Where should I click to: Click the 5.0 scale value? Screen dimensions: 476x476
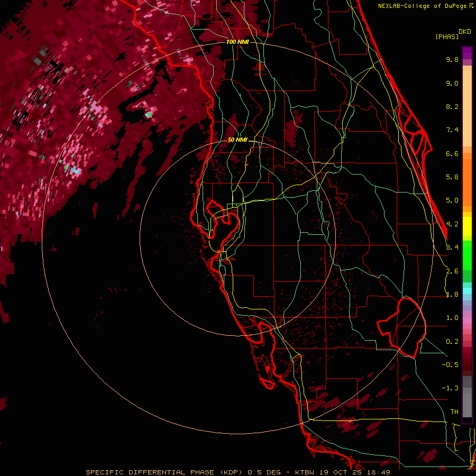pos(452,200)
